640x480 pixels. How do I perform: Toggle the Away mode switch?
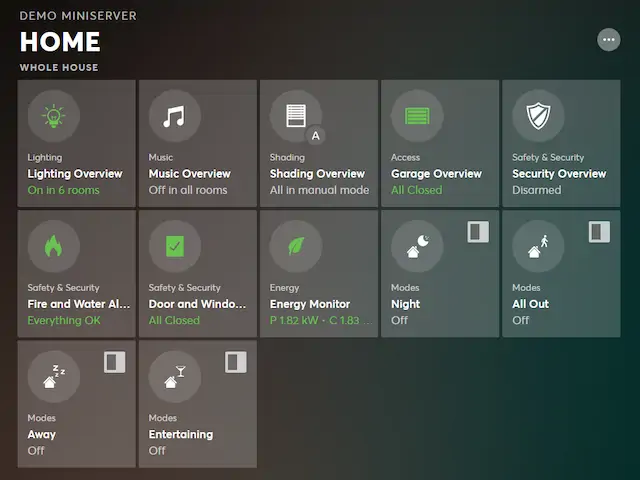tap(114, 362)
